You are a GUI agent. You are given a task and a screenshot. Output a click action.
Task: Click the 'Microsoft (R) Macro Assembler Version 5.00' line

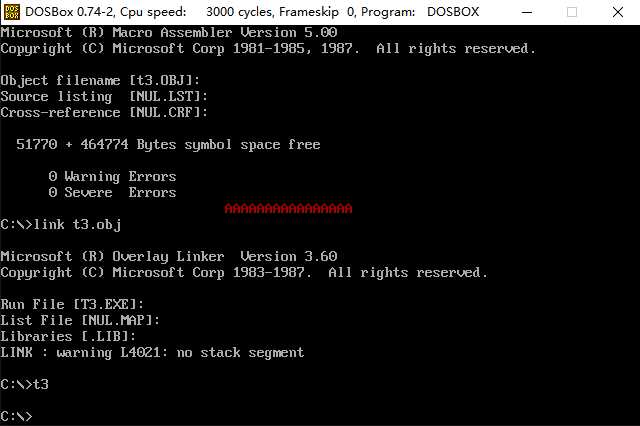pos(169,32)
